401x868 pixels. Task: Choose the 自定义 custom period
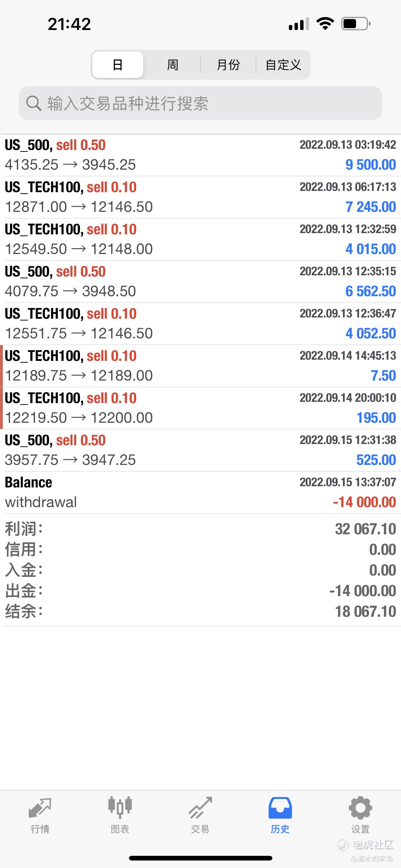coord(283,65)
